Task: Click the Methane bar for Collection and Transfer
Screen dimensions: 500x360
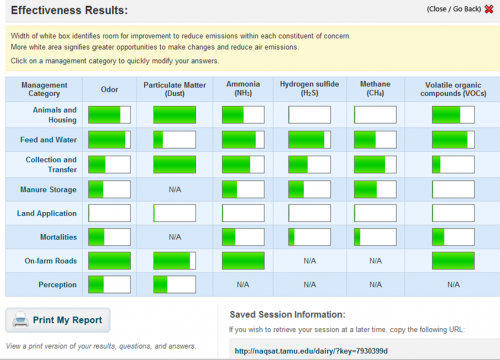Action: pos(375,164)
